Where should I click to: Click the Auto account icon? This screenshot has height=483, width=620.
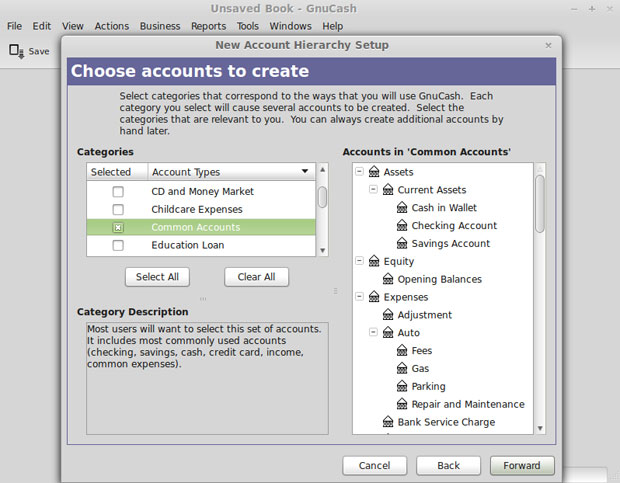(388, 332)
